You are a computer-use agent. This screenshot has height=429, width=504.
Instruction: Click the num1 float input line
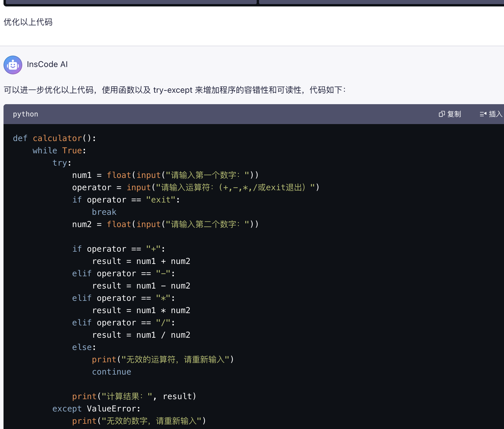(166, 175)
